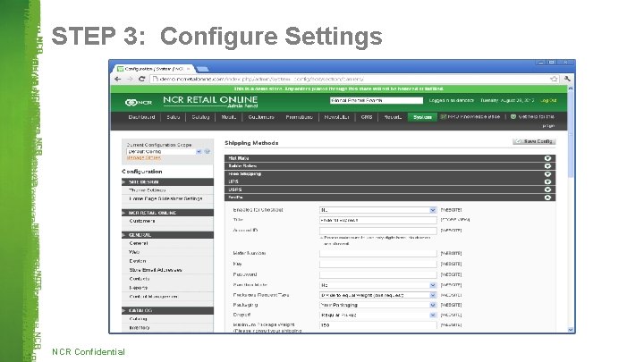Expand the UPS shipping section

point(390,181)
